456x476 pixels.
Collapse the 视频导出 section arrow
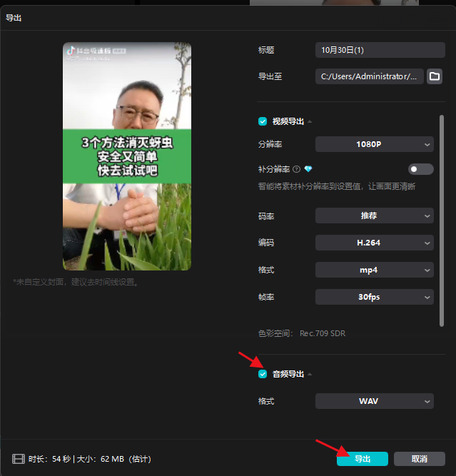pyautogui.click(x=310, y=121)
